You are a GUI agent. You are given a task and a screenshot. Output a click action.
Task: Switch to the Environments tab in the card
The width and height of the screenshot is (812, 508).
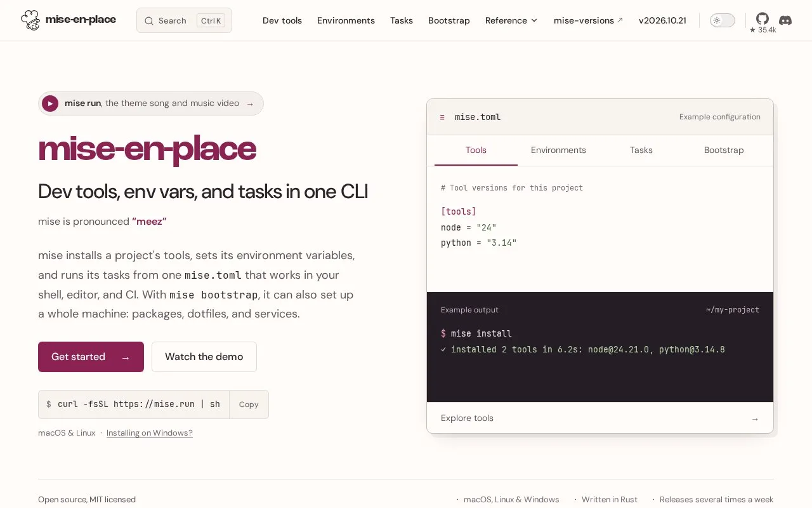[558, 150]
